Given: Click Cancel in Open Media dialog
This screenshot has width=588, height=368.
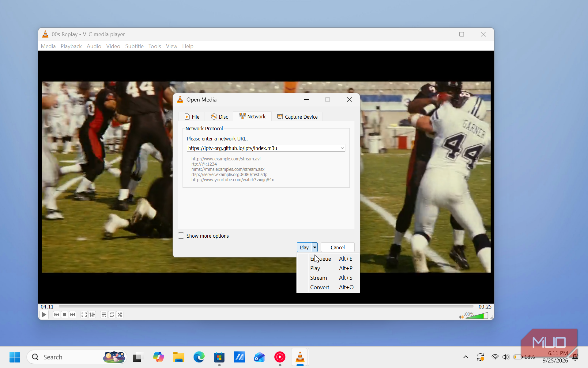Looking at the screenshot, I should coord(337,247).
